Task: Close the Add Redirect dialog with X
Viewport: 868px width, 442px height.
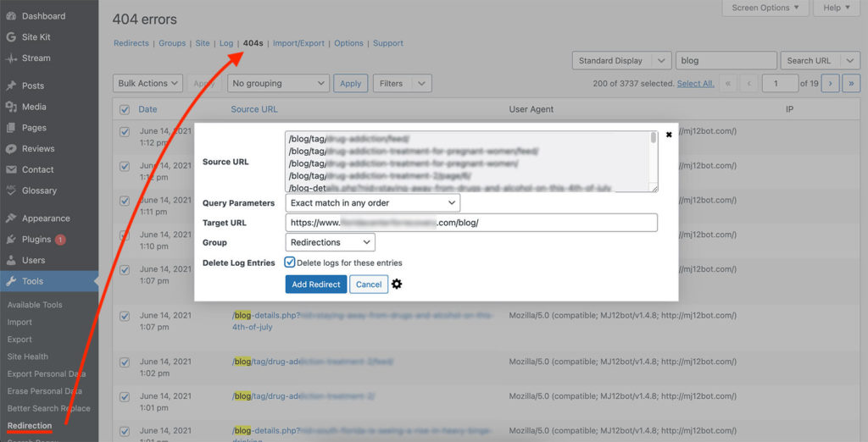Action: [x=669, y=135]
